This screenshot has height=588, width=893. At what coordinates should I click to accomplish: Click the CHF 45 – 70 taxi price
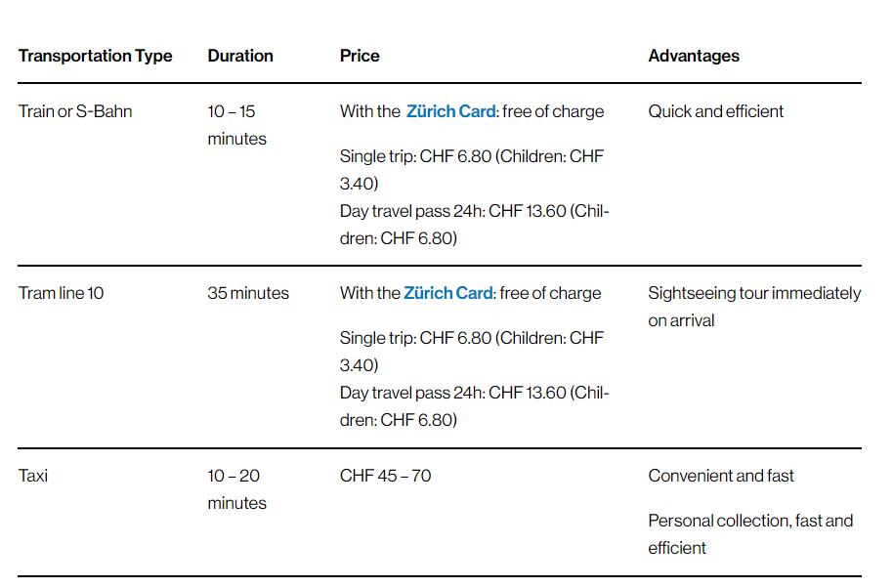click(x=385, y=476)
